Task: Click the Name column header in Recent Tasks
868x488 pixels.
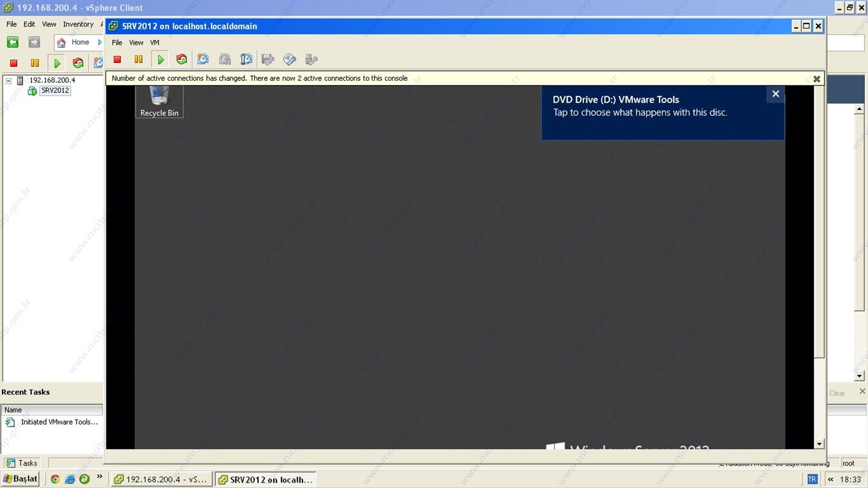Action: [52, 410]
